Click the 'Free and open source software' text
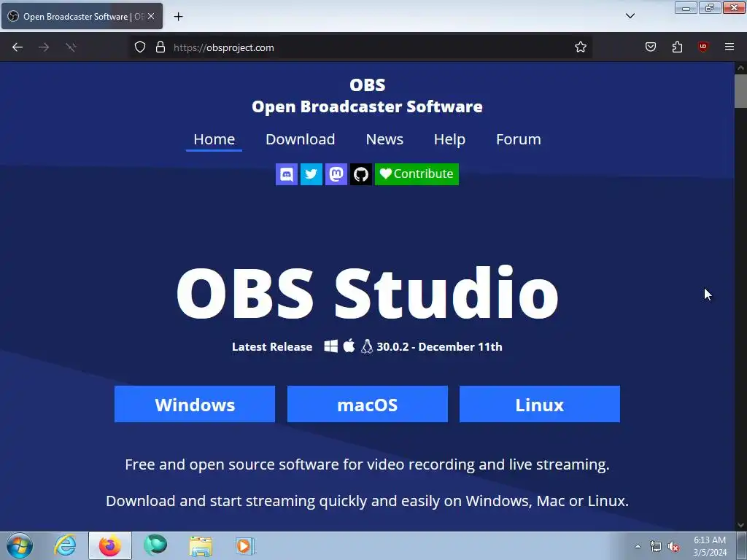 click(x=368, y=464)
